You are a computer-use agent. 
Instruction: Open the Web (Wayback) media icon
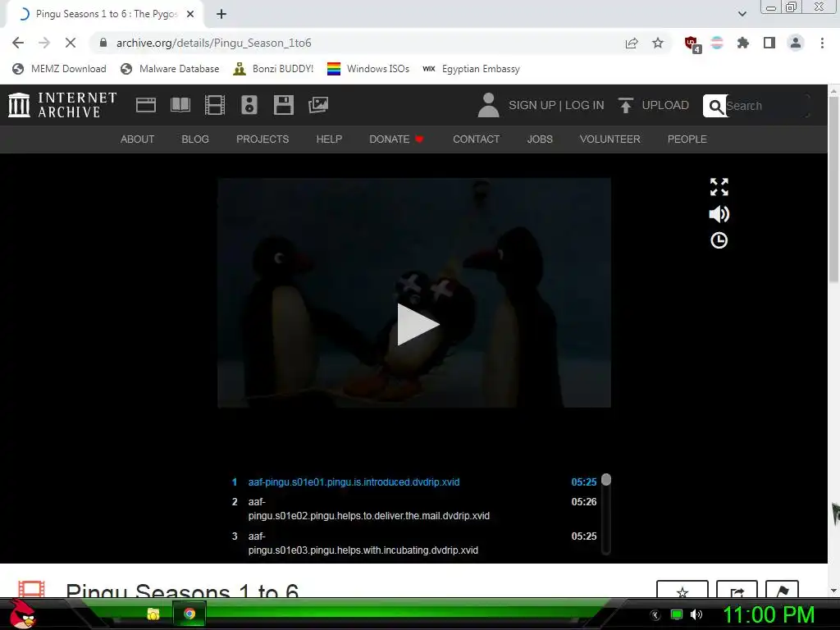click(146, 105)
